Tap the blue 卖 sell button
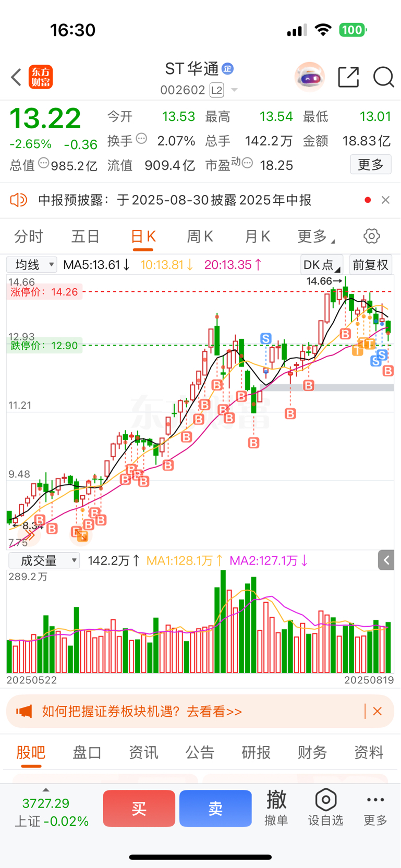Screen dimensions: 401x868 [x=215, y=809]
